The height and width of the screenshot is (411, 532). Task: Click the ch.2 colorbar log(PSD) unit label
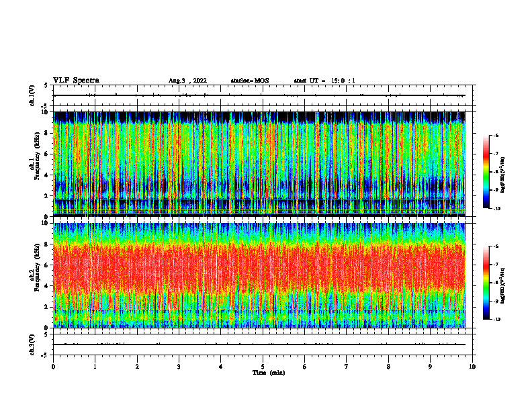tap(503, 285)
